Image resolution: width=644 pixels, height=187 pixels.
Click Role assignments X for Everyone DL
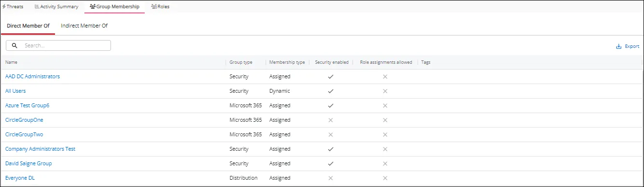[385, 178]
